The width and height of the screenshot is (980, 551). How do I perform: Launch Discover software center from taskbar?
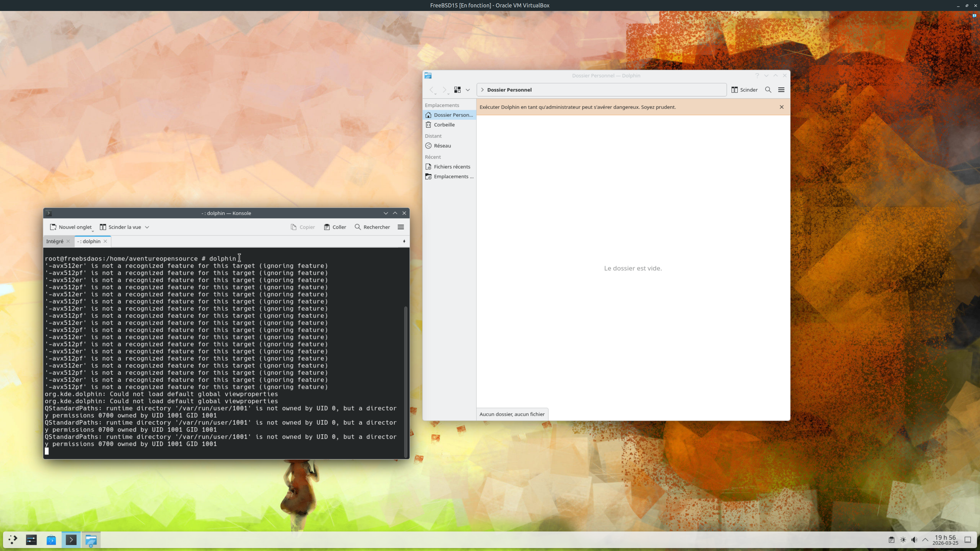coord(51,540)
